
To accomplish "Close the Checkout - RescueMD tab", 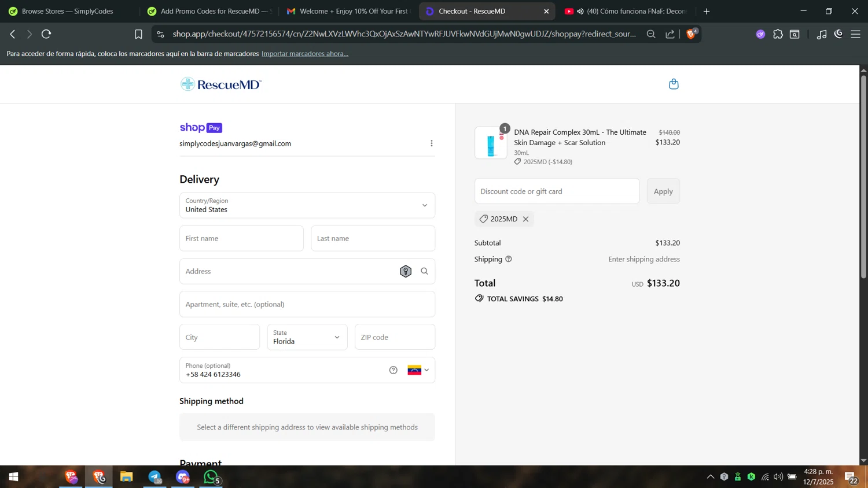I will 546,11.
